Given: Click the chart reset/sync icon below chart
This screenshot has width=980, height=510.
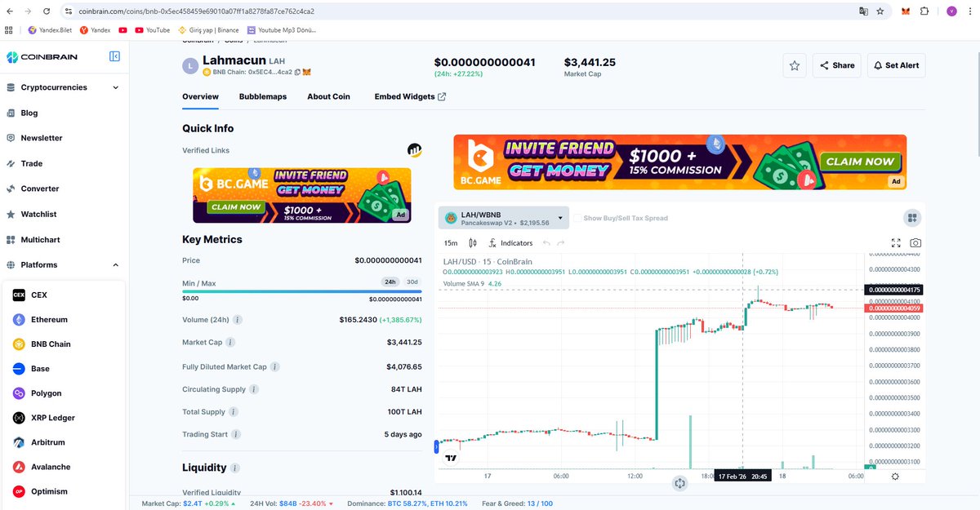Looking at the screenshot, I should click(680, 483).
